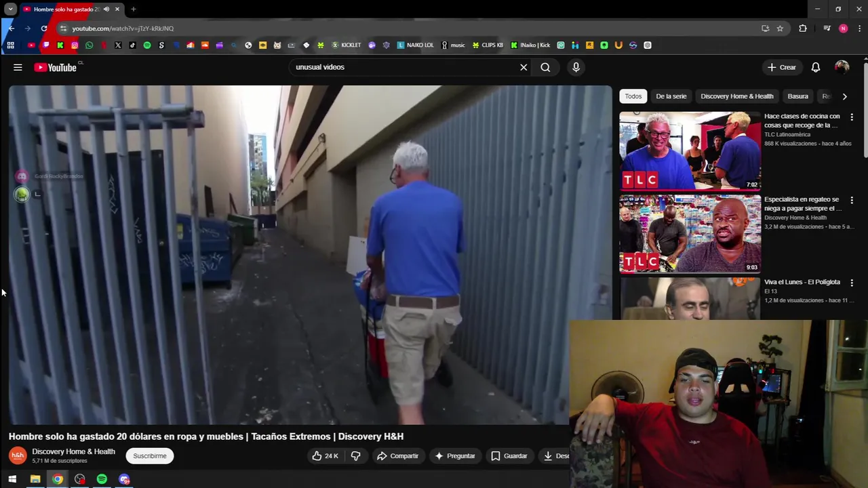868x488 pixels.
Task: Start voice search with the microphone
Action: [576, 67]
